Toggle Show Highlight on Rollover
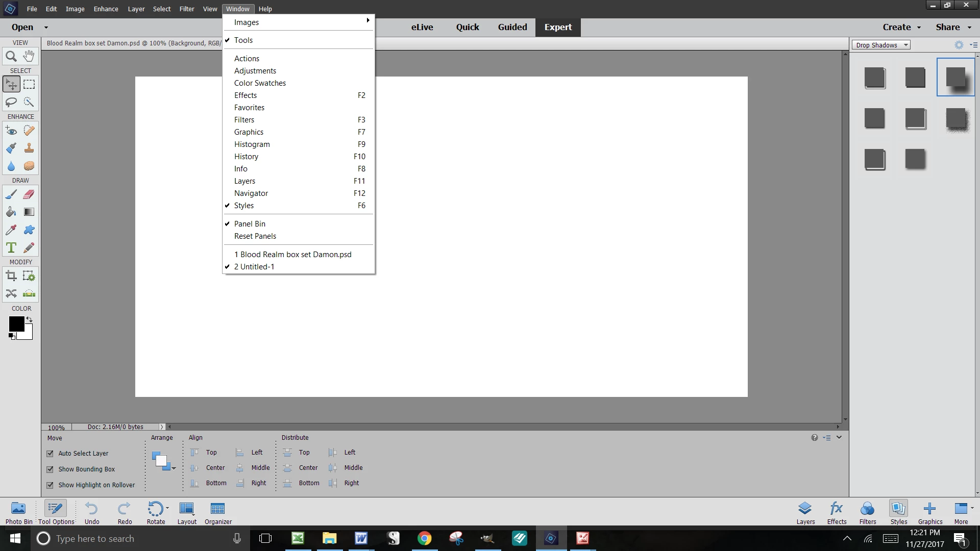The height and width of the screenshot is (551, 980). coord(50,485)
